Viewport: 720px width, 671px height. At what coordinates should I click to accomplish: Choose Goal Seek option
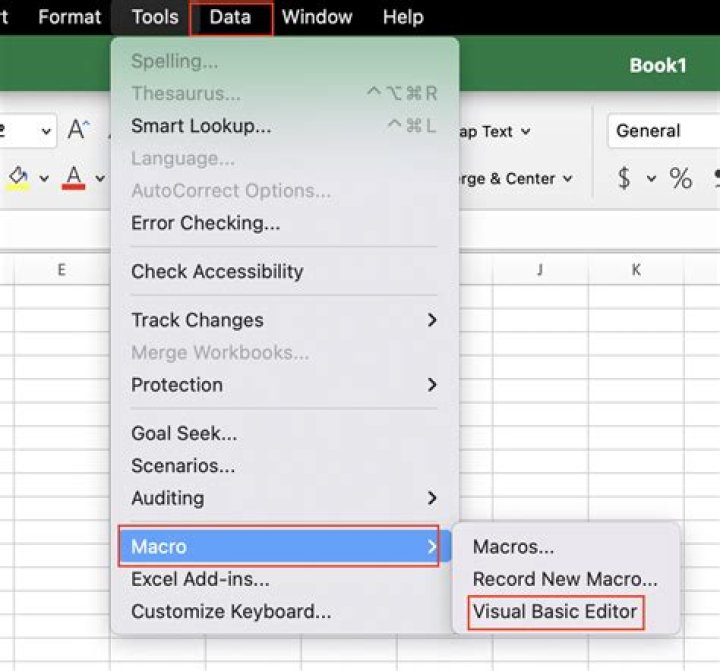click(285, 434)
